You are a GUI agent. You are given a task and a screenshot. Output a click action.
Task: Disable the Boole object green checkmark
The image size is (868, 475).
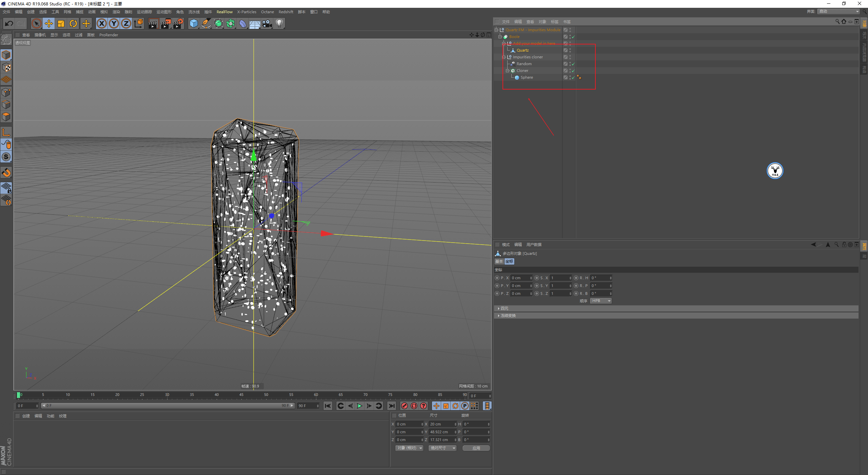click(x=573, y=37)
